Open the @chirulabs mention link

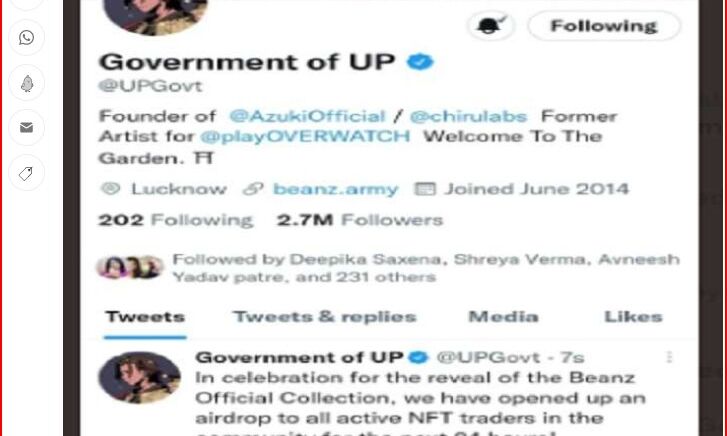(x=468, y=116)
